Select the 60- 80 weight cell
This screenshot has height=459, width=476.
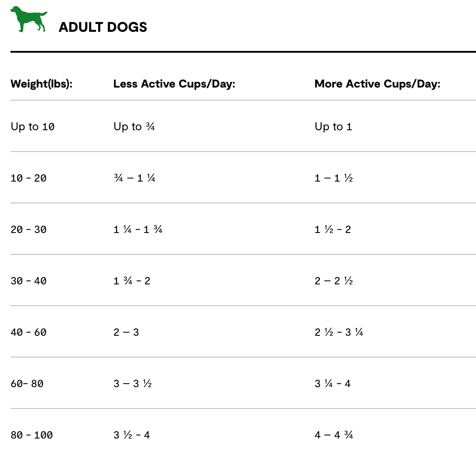point(27,384)
